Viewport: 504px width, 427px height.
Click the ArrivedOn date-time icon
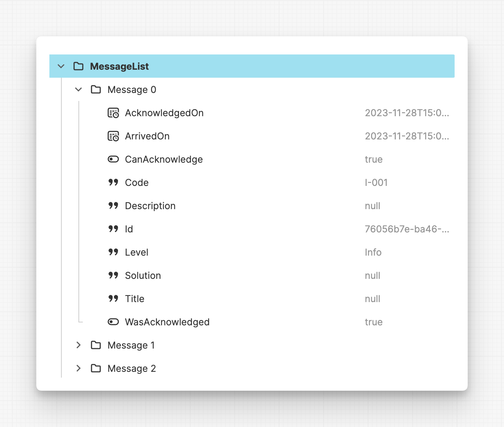(113, 136)
